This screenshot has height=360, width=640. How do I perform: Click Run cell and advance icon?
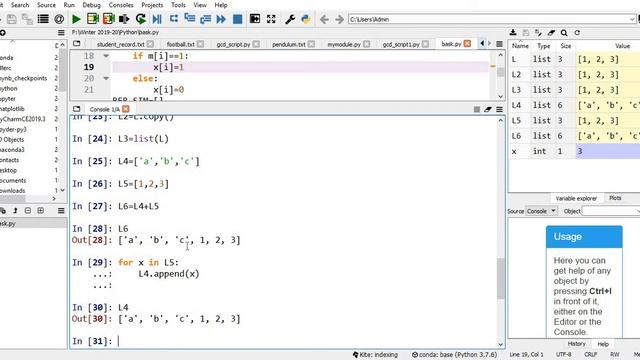tap(109, 19)
